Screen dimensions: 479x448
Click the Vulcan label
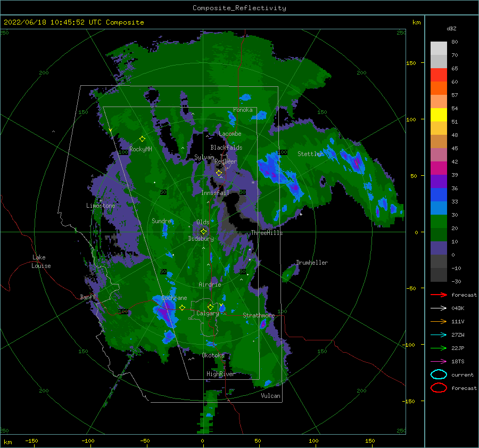270,396
